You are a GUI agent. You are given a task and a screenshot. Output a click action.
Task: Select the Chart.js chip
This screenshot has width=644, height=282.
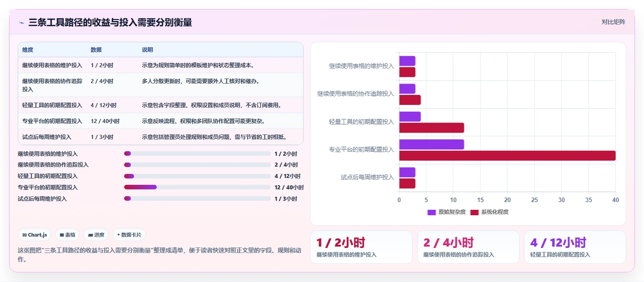[x=35, y=235]
